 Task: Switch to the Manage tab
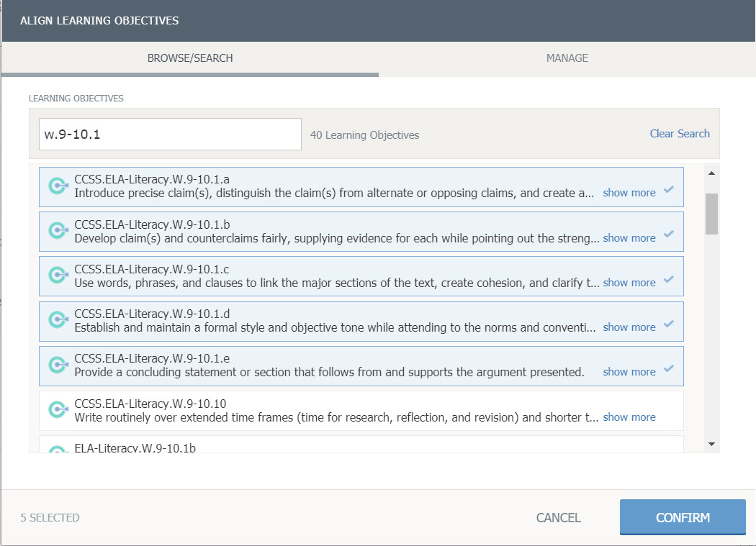567,58
